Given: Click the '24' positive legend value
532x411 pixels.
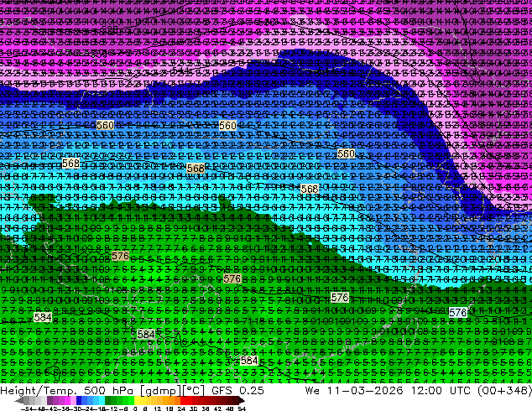Looking at the screenshot, I should (x=181, y=408).
